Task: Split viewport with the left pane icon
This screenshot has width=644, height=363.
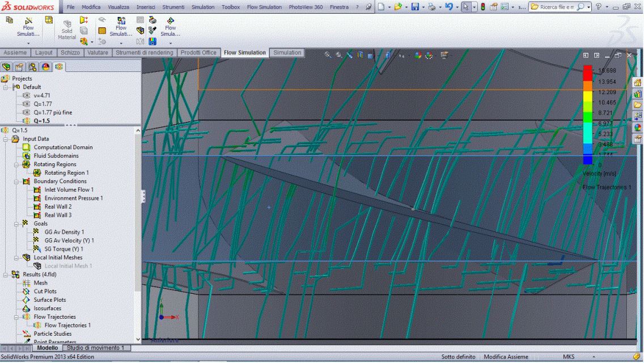Action: tap(586, 55)
